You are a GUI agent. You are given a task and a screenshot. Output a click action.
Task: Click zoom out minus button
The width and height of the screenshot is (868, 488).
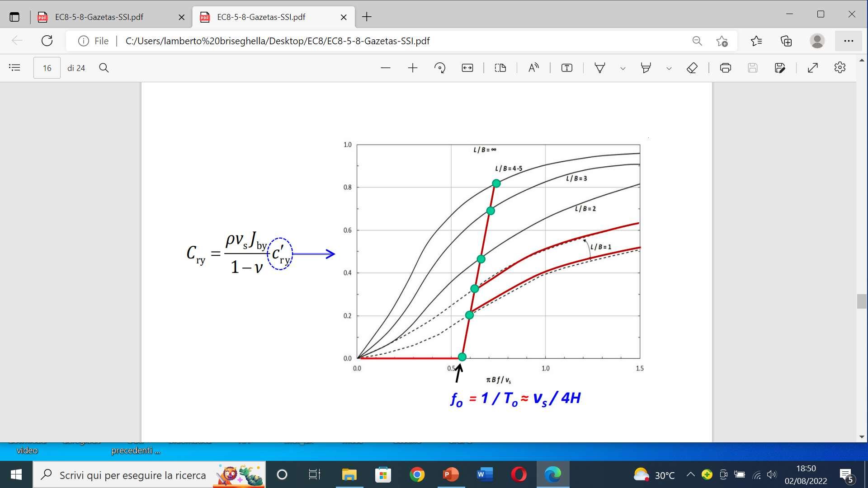tap(385, 68)
